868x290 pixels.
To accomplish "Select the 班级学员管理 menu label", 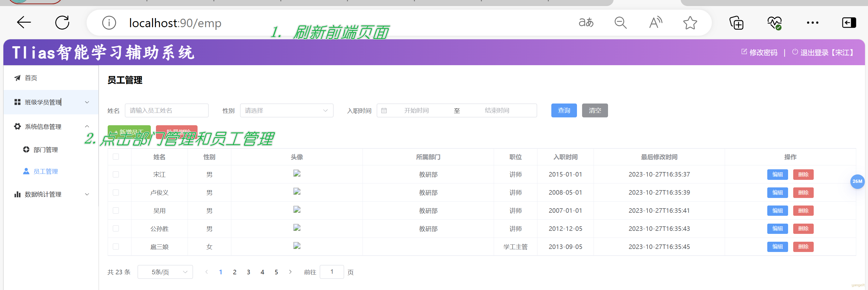I will pos(43,102).
